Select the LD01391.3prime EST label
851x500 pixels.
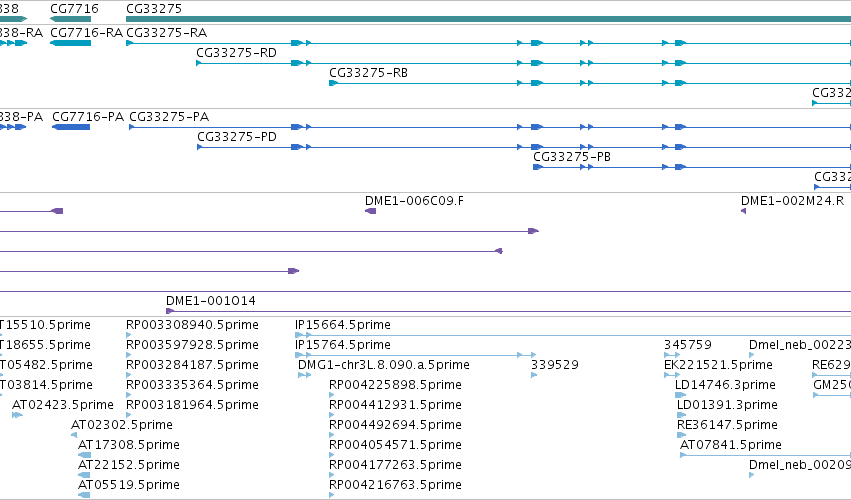click(x=727, y=405)
